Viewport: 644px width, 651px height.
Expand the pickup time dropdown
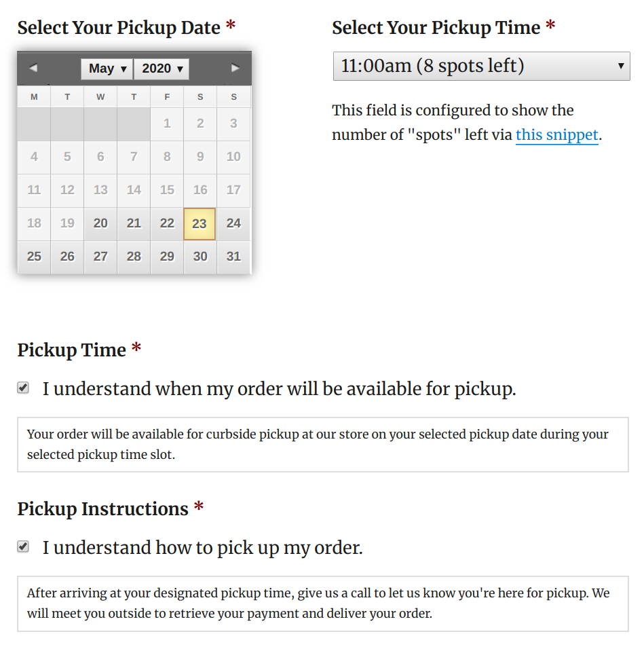(x=481, y=66)
